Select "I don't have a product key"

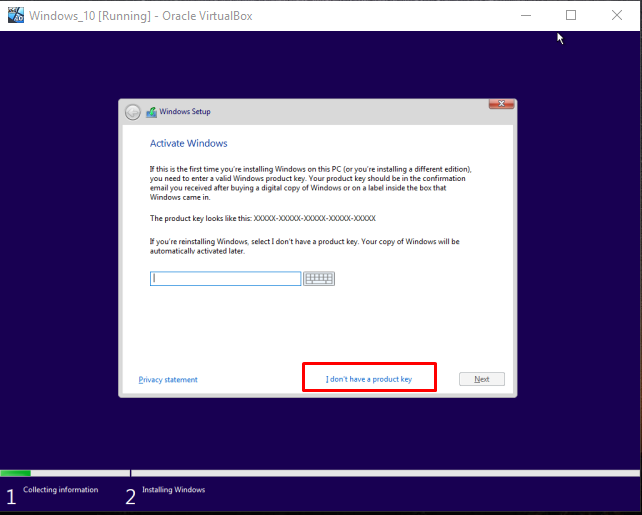pos(369,379)
